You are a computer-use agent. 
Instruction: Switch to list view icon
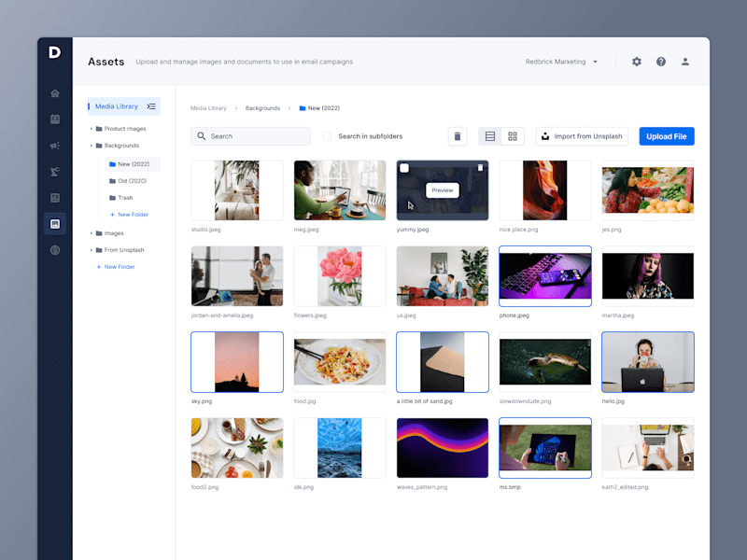(x=489, y=136)
